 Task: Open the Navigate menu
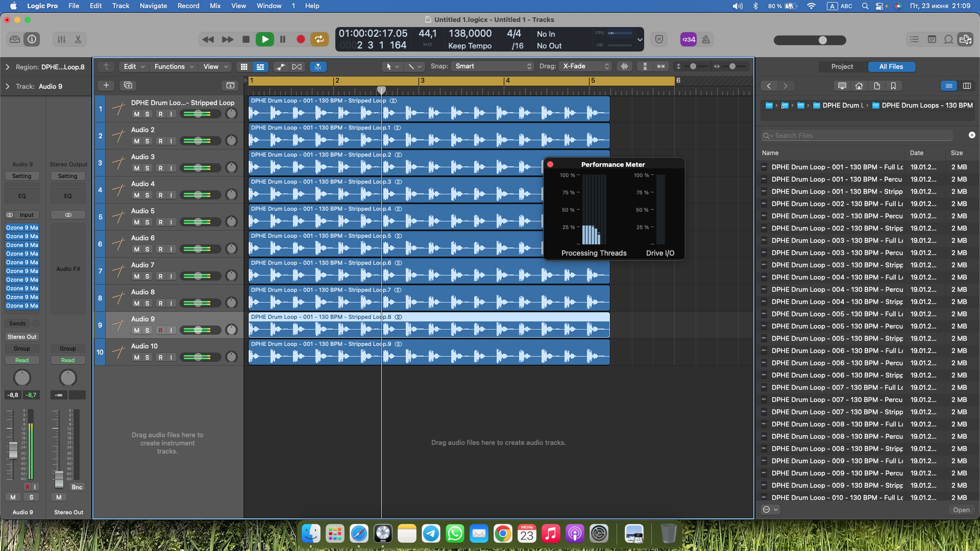[153, 6]
